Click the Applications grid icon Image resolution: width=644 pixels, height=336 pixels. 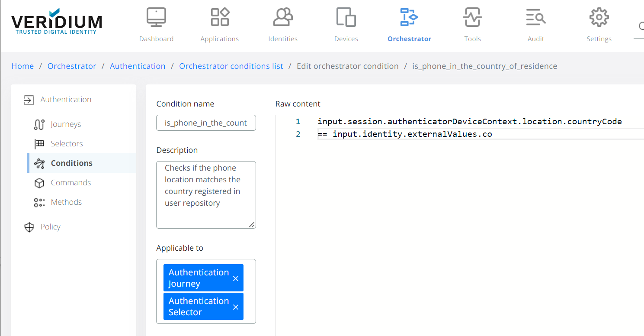click(220, 18)
